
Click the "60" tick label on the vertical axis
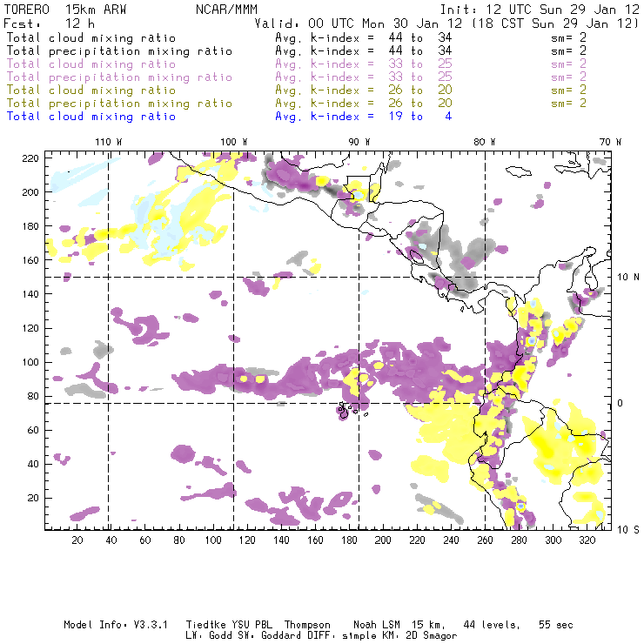(x=33, y=430)
